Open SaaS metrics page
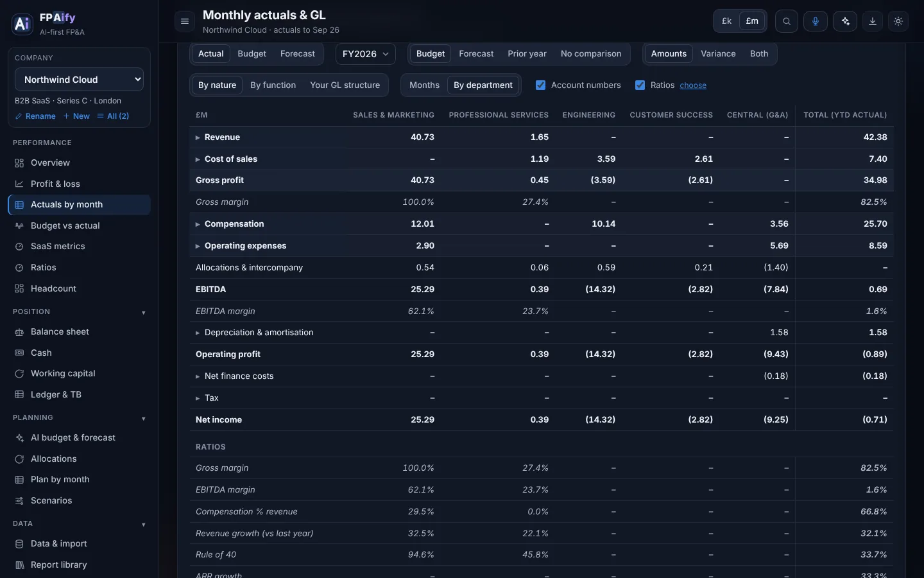This screenshot has height=578, width=924. 80,246
